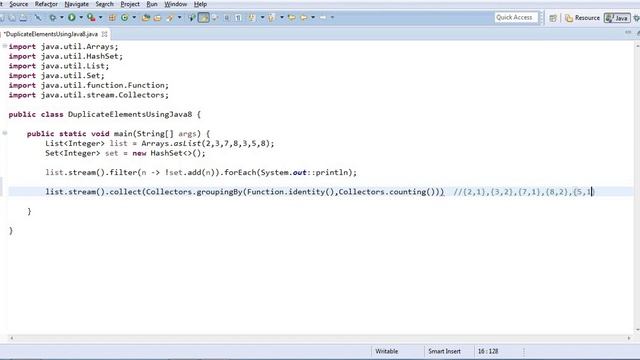
Task: Toggle Block Selection mode icon
Action: 227,18
